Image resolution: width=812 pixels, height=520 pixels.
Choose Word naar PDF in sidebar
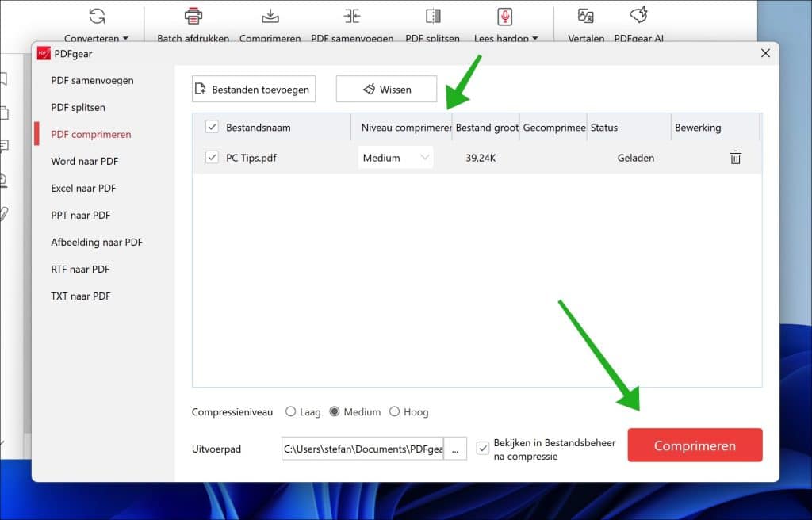click(85, 161)
